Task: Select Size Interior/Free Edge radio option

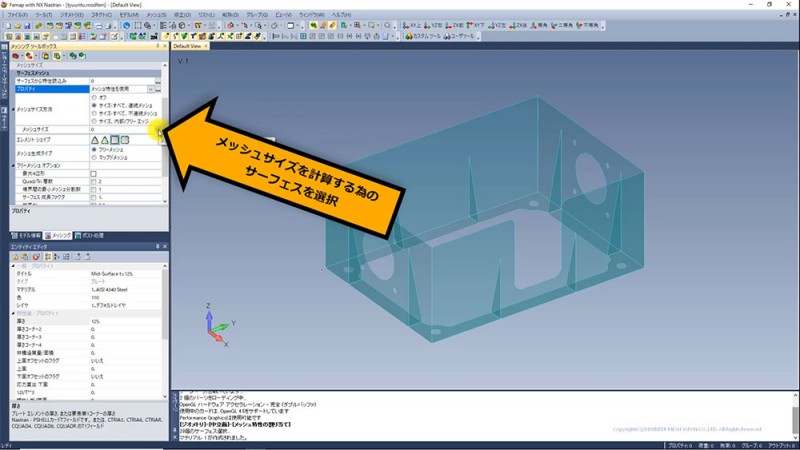Action: tap(94, 121)
